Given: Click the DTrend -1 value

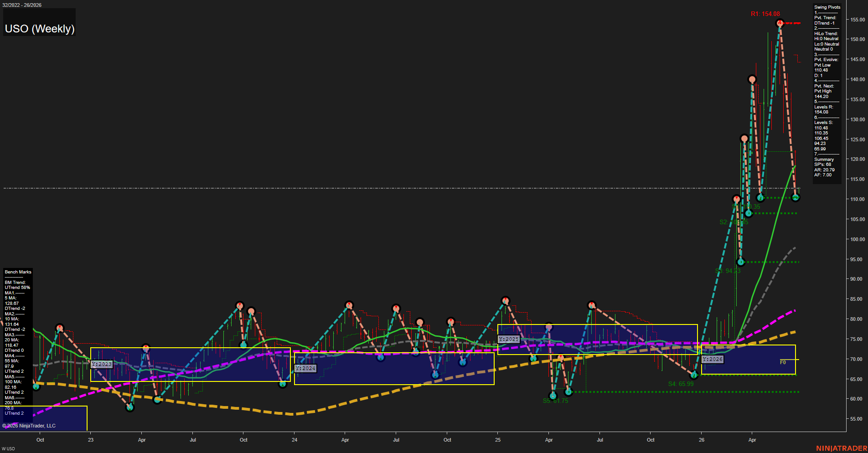Looking at the screenshot, I should coord(824,23).
